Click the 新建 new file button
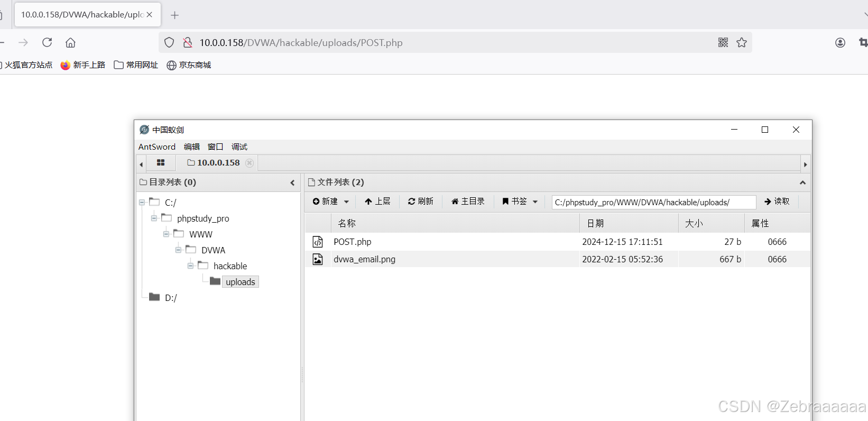Image resolution: width=868 pixels, height=421 pixels. point(325,202)
